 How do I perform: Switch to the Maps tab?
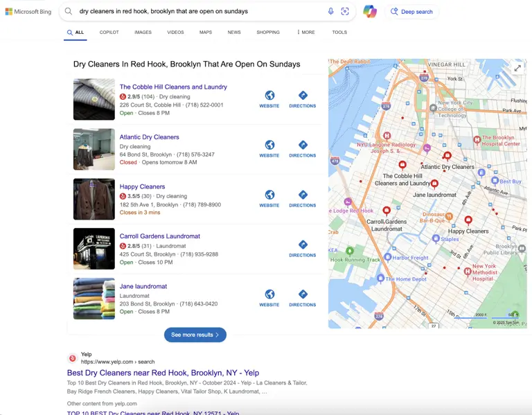click(206, 33)
